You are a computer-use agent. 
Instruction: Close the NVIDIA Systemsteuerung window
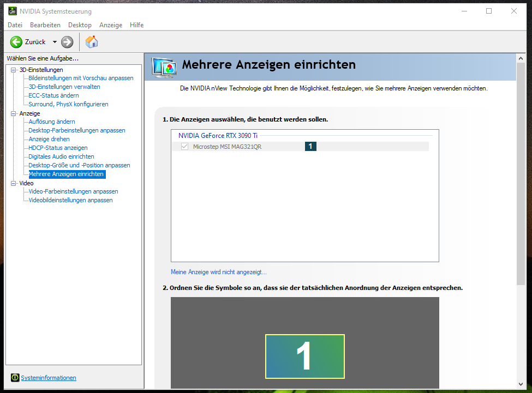click(x=514, y=11)
